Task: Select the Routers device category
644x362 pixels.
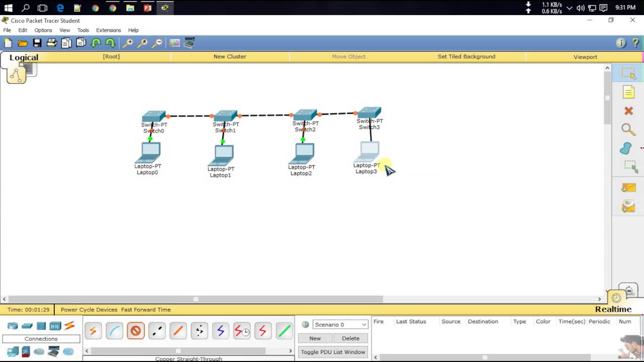Action: [13, 326]
